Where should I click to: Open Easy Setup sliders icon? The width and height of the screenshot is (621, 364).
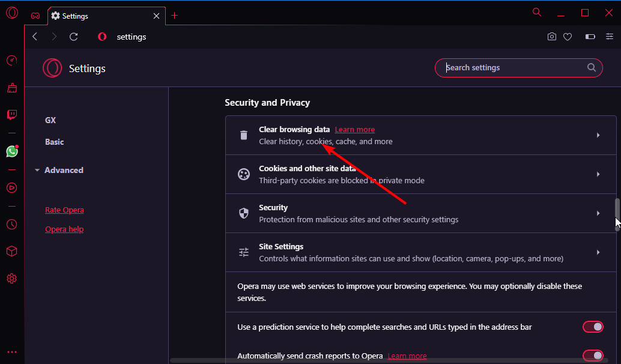[x=610, y=37]
